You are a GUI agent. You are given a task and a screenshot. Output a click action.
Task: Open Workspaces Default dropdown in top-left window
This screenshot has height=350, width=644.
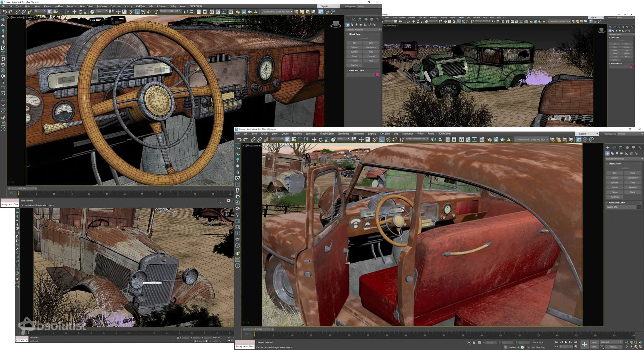[369, 6]
